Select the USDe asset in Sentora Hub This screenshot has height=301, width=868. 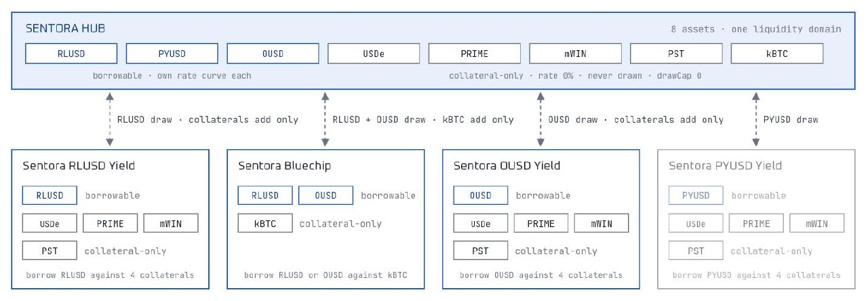(x=374, y=54)
